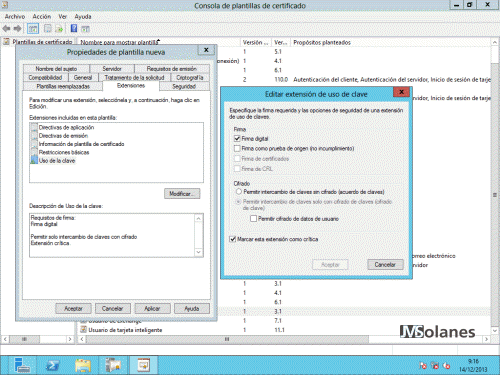The image size is (500, 375).
Task: Switch to Nombre del sujeto tab
Action: [x=56, y=69]
